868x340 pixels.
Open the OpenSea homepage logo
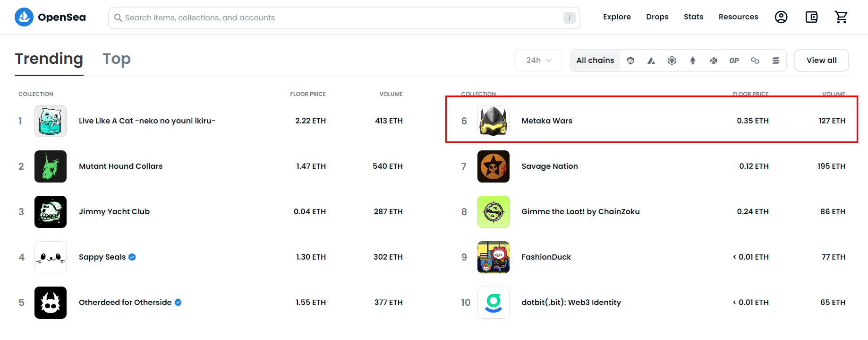tap(50, 17)
